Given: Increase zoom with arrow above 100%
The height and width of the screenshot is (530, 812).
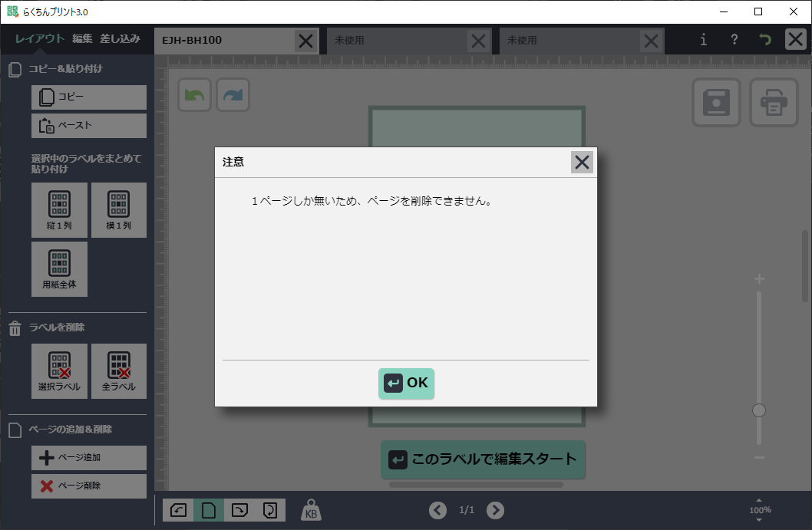Looking at the screenshot, I should [759, 501].
